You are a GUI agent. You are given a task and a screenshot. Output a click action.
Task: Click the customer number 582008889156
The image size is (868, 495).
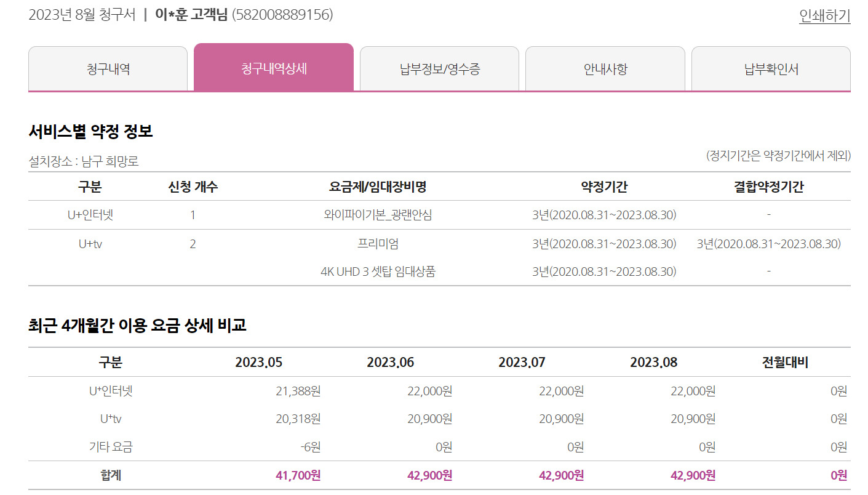coord(282,14)
